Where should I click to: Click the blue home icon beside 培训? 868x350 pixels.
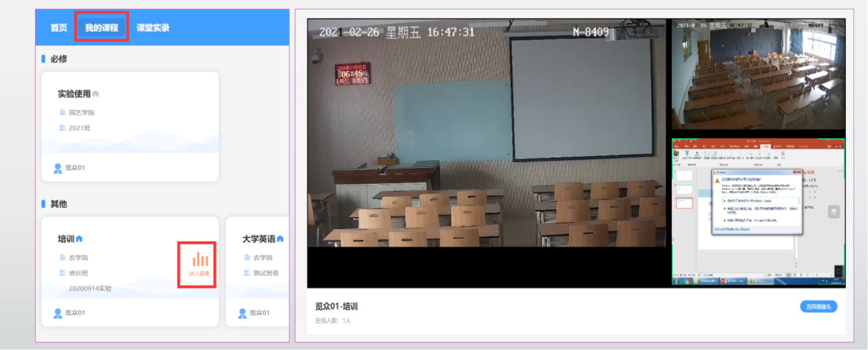[x=79, y=239]
